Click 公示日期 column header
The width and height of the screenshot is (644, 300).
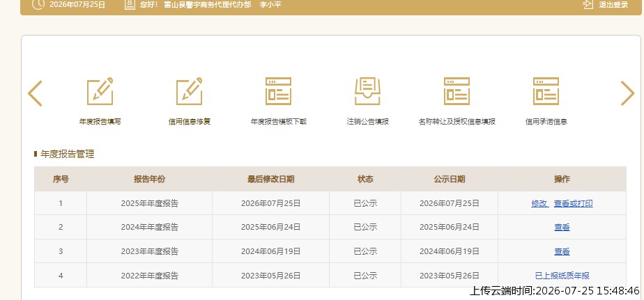[450, 179]
